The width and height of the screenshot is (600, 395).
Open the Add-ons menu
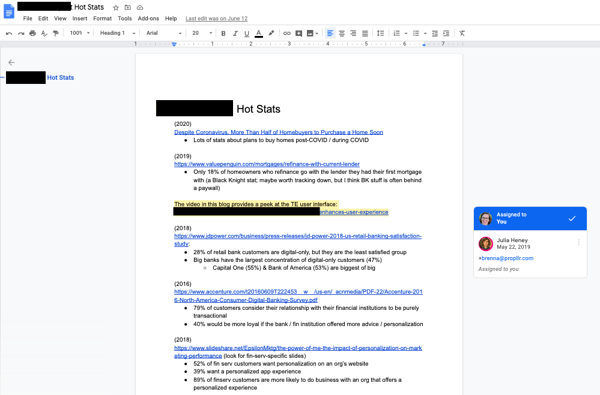[x=148, y=18]
